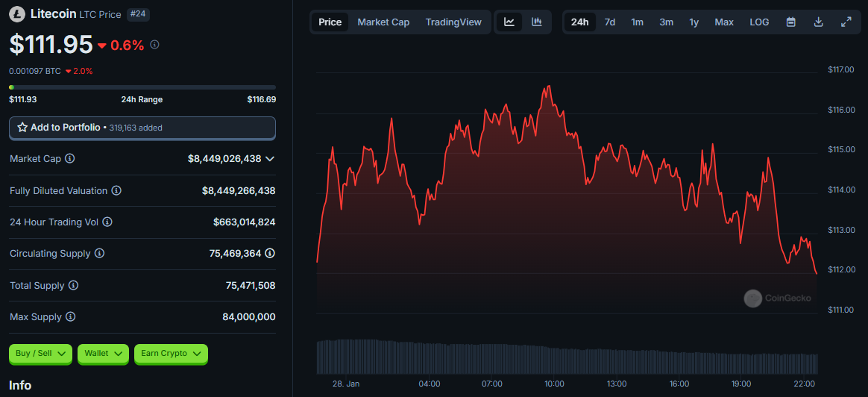Open the Earn Crypto dropdown
The height and width of the screenshot is (397, 868).
(171, 353)
